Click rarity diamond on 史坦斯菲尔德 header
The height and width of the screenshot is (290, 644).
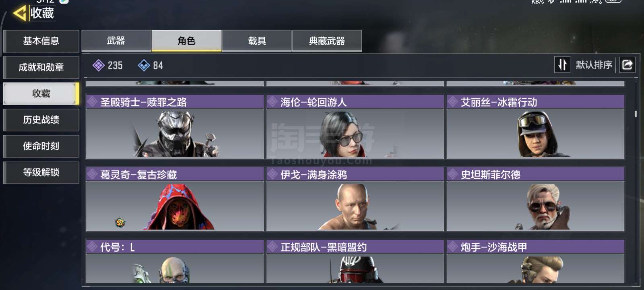(x=453, y=174)
